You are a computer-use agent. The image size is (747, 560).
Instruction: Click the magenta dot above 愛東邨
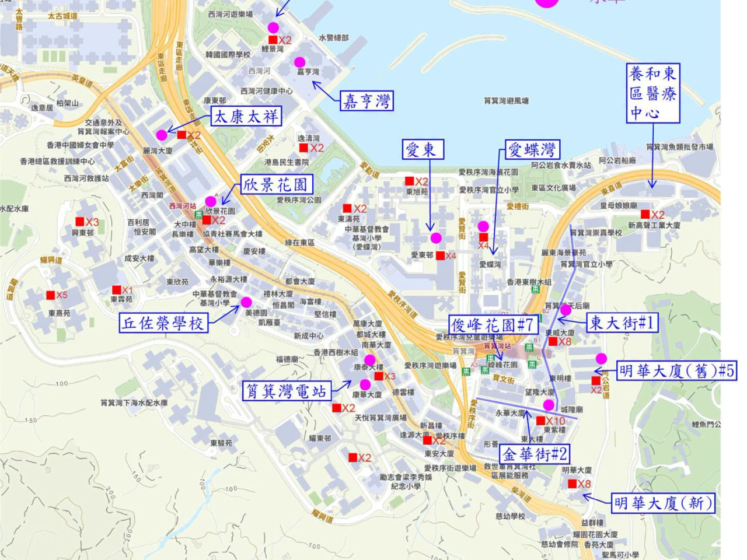pos(436,237)
